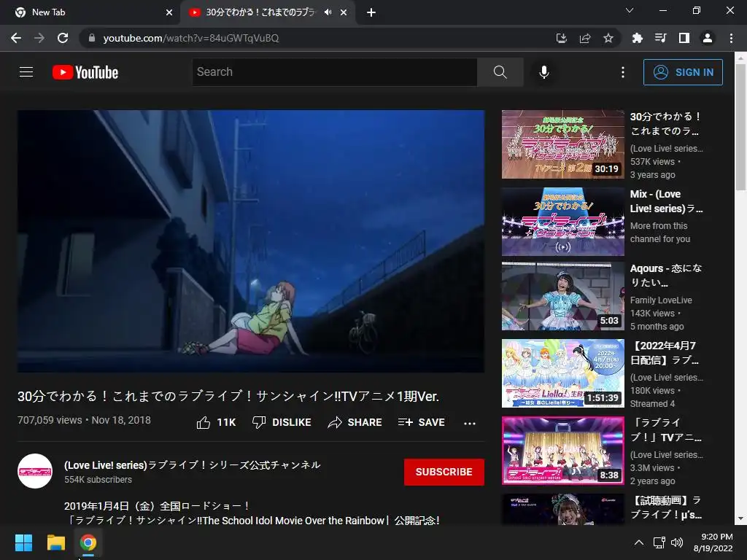
Task: Save the video to a playlist
Action: point(422,422)
